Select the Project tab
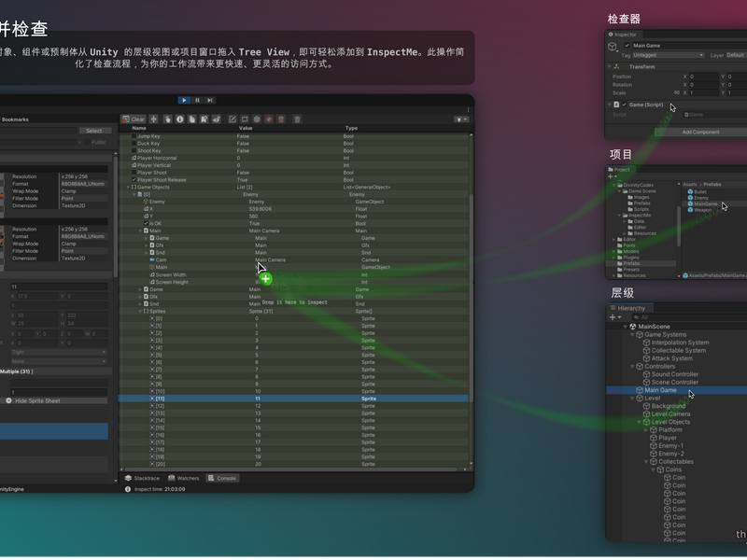This screenshot has width=747, height=560. coord(619,170)
